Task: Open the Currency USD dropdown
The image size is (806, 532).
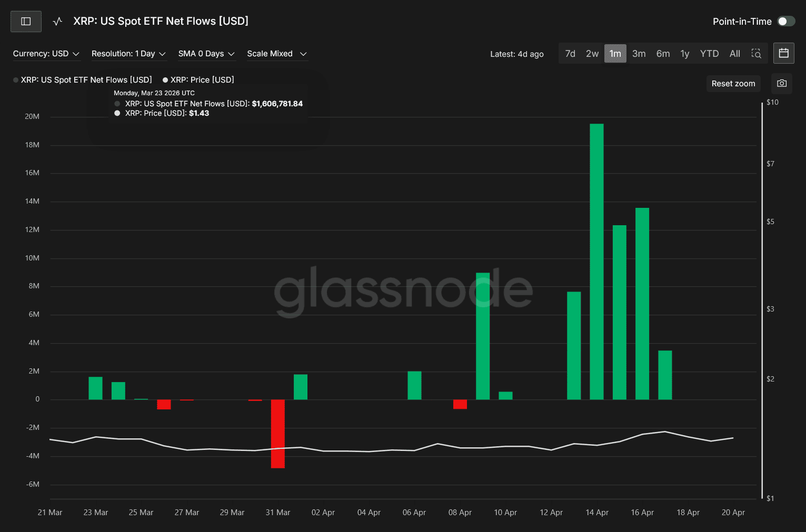Action: (46, 54)
